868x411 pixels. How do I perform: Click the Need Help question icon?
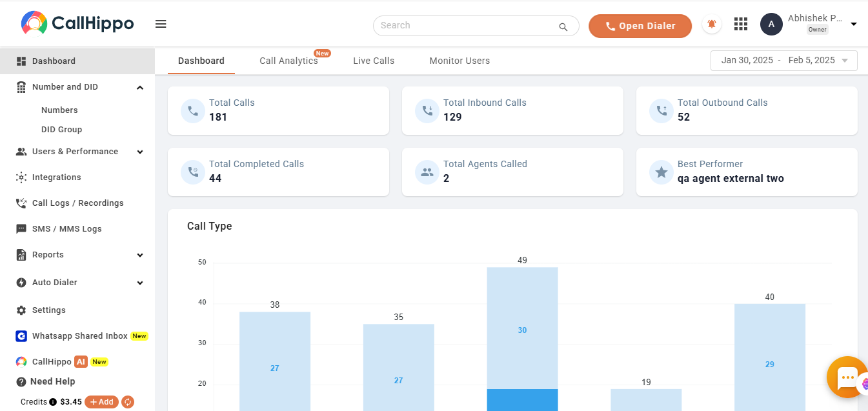(x=21, y=382)
